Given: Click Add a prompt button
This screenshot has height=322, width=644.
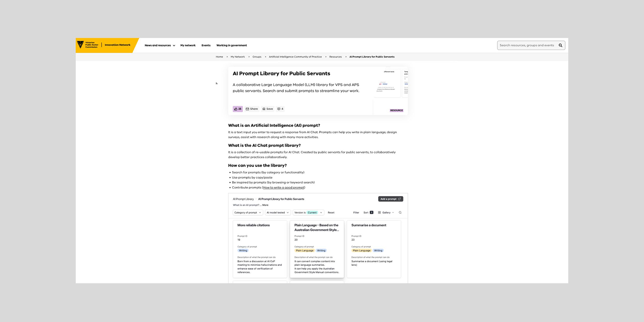Looking at the screenshot, I should 390,199.
